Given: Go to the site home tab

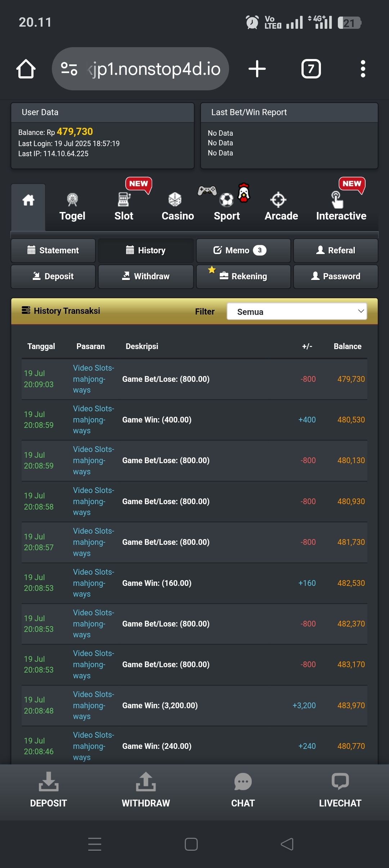Looking at the screenshot, I should 28,207.
